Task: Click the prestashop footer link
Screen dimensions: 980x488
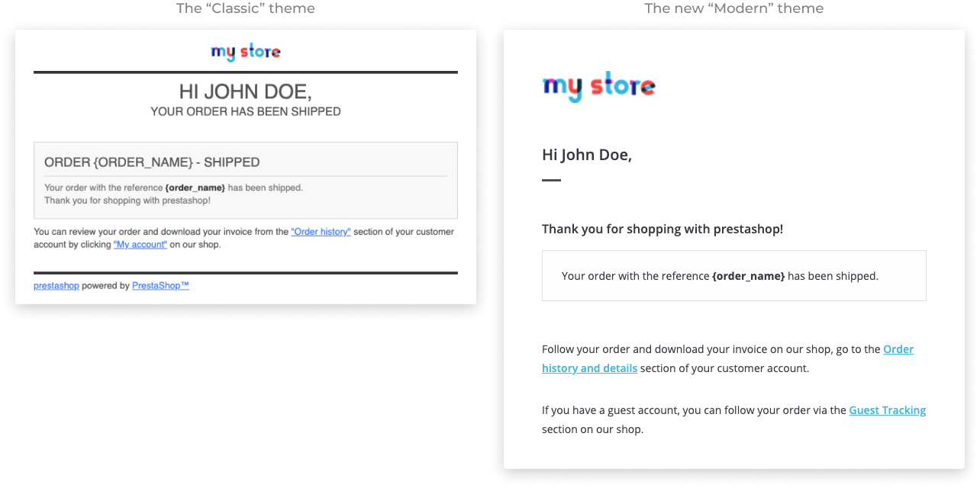Action: pos(56,286)
